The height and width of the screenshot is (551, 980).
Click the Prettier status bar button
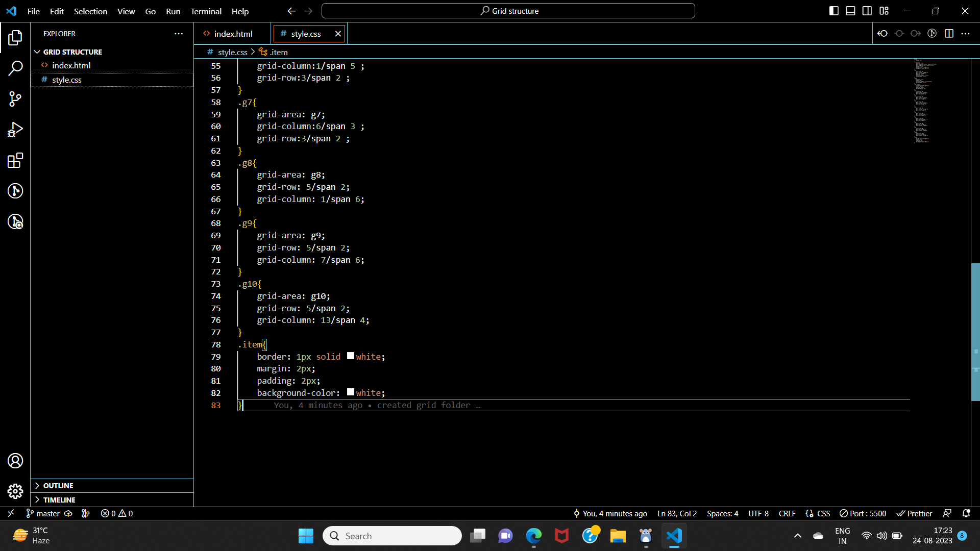coord(915,513)
